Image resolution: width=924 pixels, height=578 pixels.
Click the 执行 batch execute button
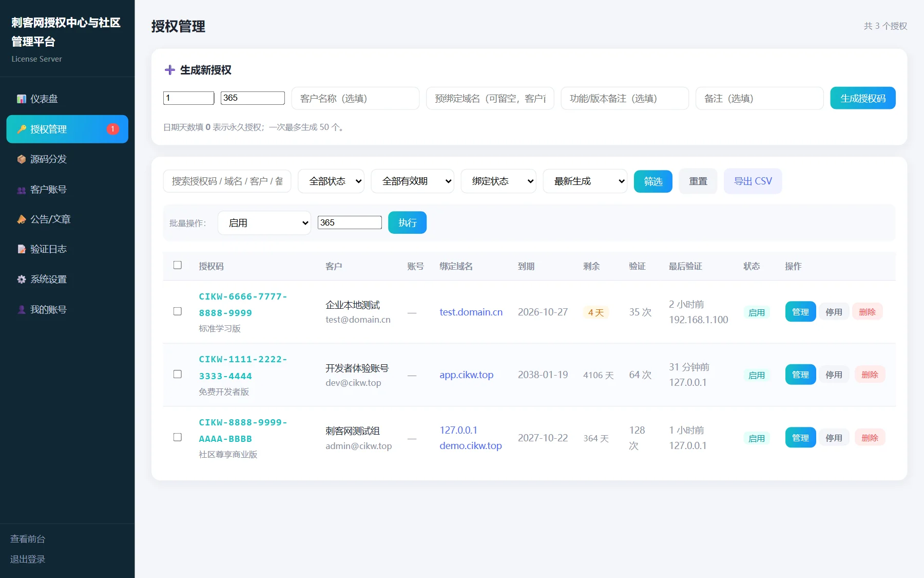point(407,222)
